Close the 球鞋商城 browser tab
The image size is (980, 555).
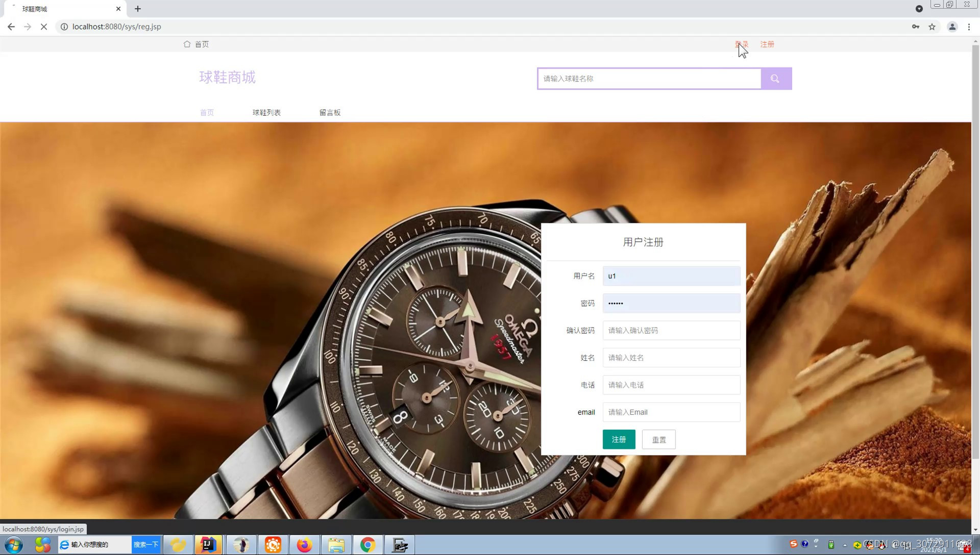pyautogui.click(x=118, y=9)
